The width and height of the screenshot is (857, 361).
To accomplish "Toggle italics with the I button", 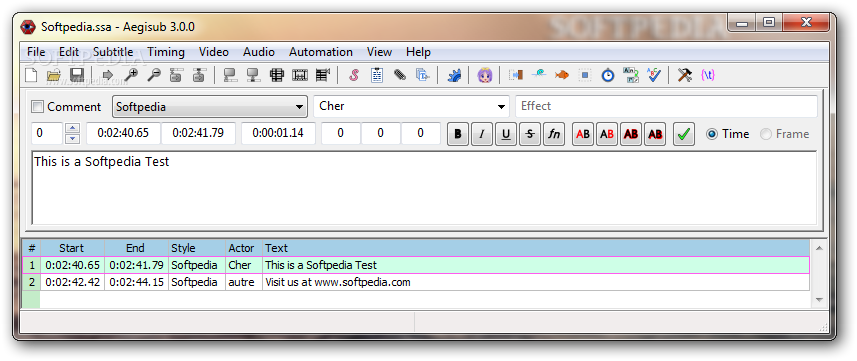I will tap(482, 134).
